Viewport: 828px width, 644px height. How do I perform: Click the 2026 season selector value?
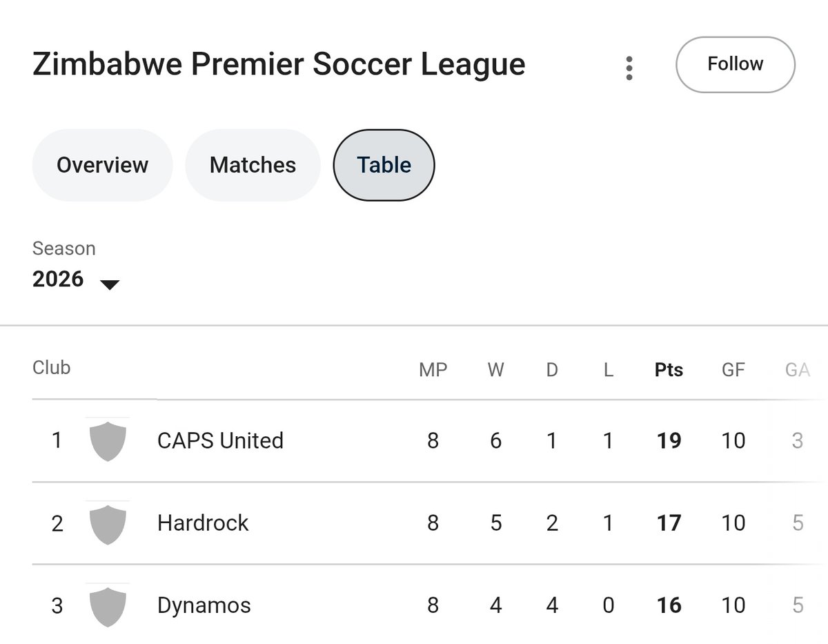pos(58,280)
